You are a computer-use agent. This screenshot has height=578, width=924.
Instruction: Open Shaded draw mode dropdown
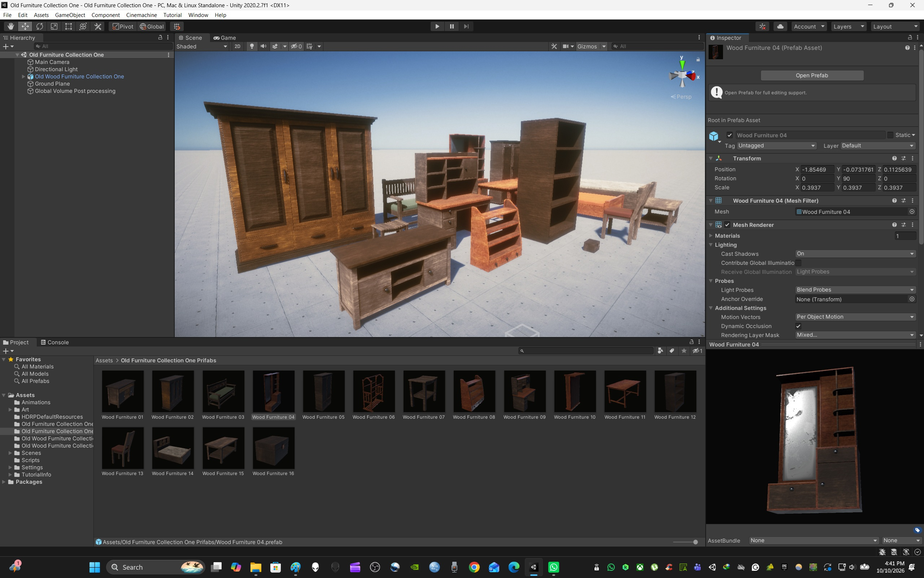click(202, 46)
